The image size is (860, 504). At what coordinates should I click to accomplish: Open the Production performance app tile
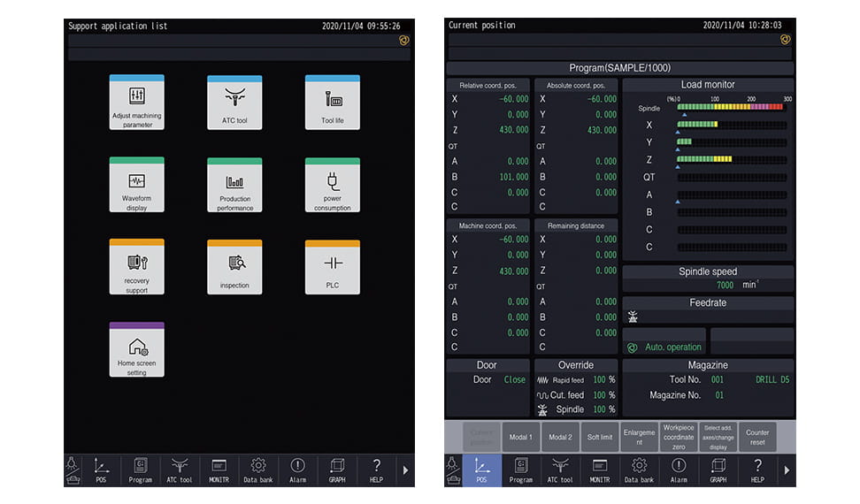click(x=234, y=186)
